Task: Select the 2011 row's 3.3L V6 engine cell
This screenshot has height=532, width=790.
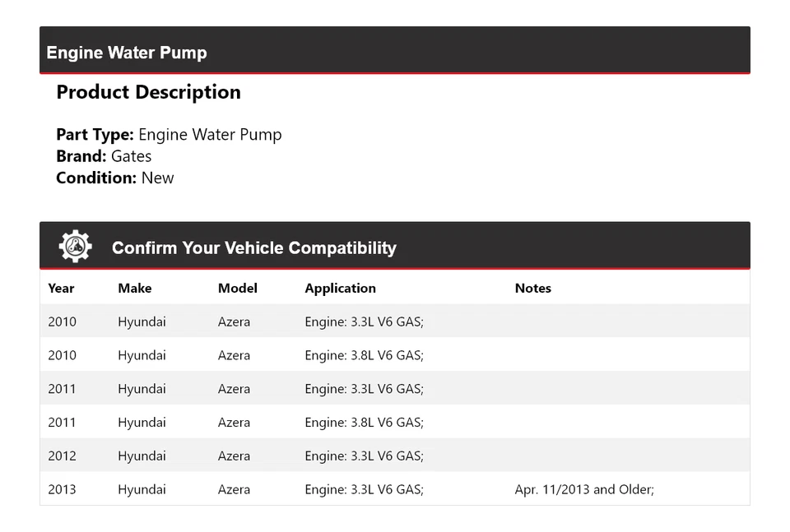Action: (x=364, y=389)
